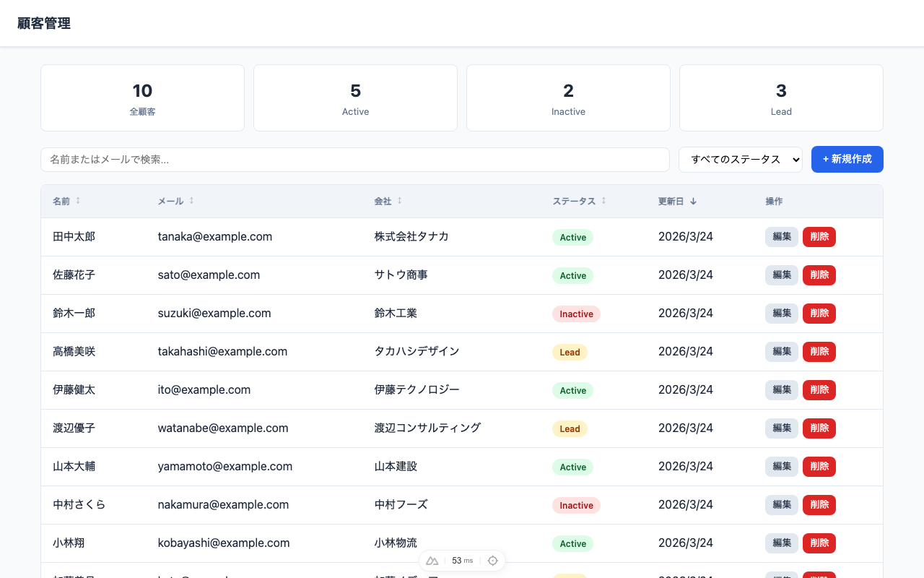
Task: Delete the 佐藤花子 customer row
Action: coord(819,275)
